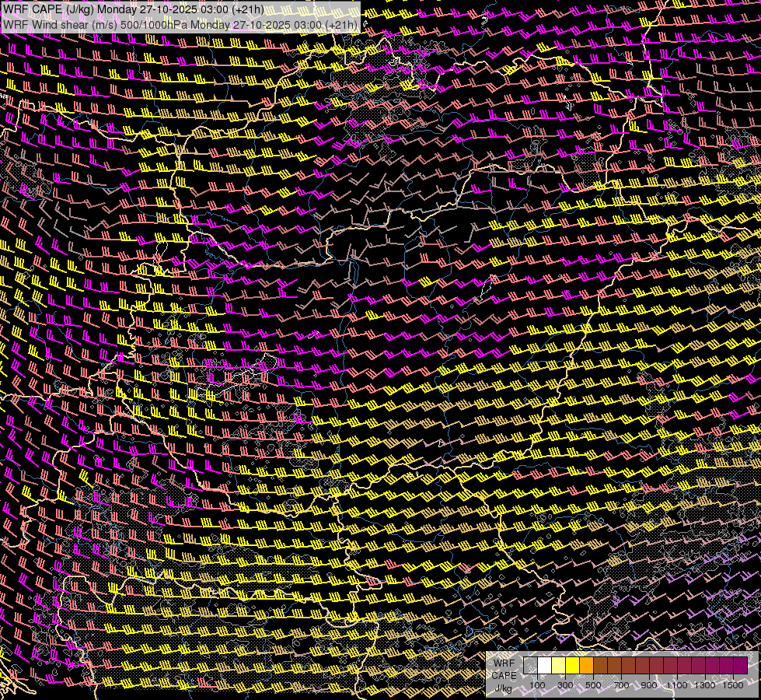Click the 700 legend value
The width and height of the screenshot is (761, 700).
click(621, 685)
